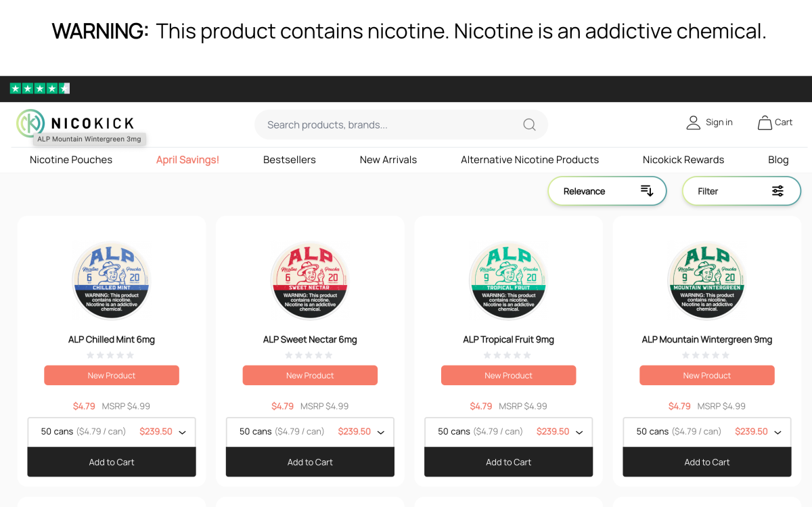
Task: Open the ALP Mountain Wintergreen 9mg title link
Action: (706, 340)
